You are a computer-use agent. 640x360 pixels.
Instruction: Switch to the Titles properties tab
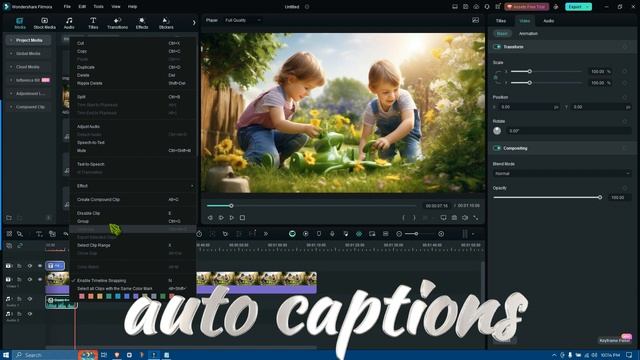[x=501, y=21]
